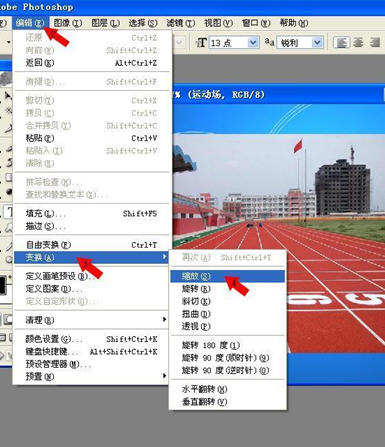Click greyed 拷贝(C) copy item
This screenshot has width=385, height=447.
[91, 113]
